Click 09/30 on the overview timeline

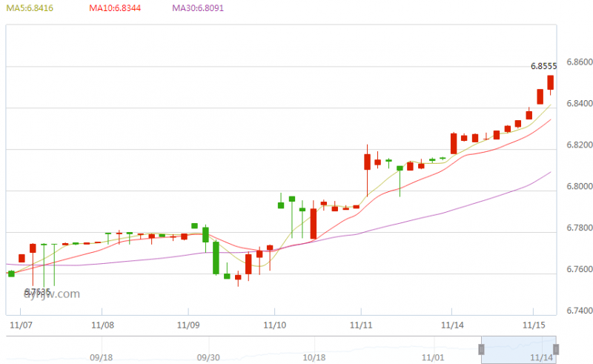[x=209, y=357]
